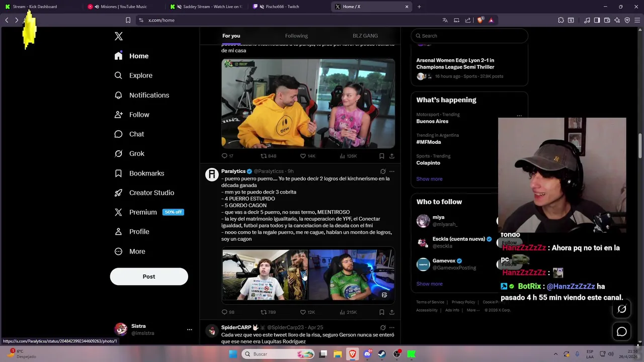Open account menu dots next to Sistra

click(x=190, y=329)
